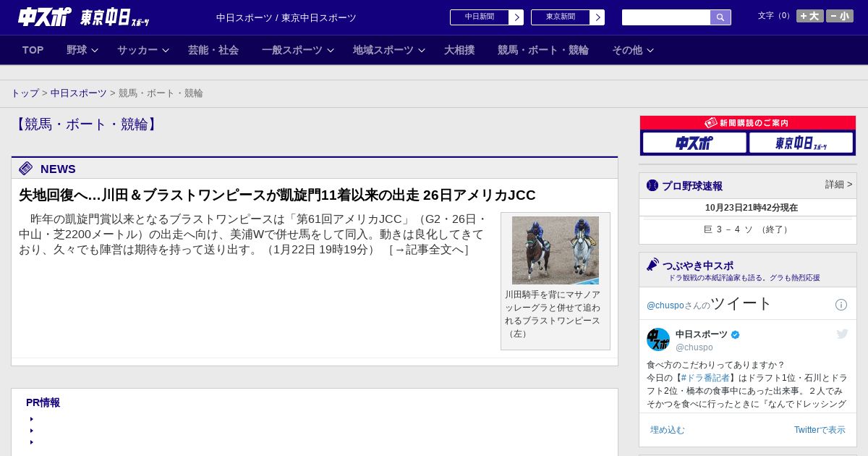Decrease text size with 小 button

coord(840,16)
